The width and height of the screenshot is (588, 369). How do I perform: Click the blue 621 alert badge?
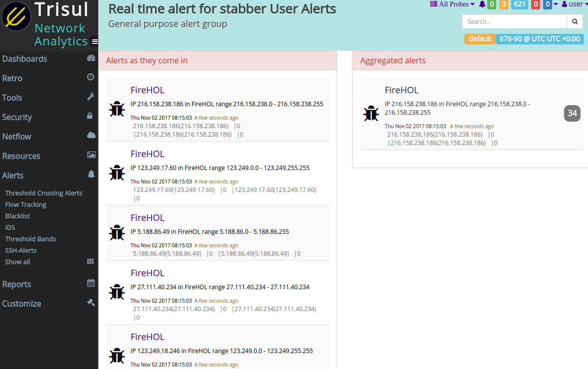click(x=519, y=4)
